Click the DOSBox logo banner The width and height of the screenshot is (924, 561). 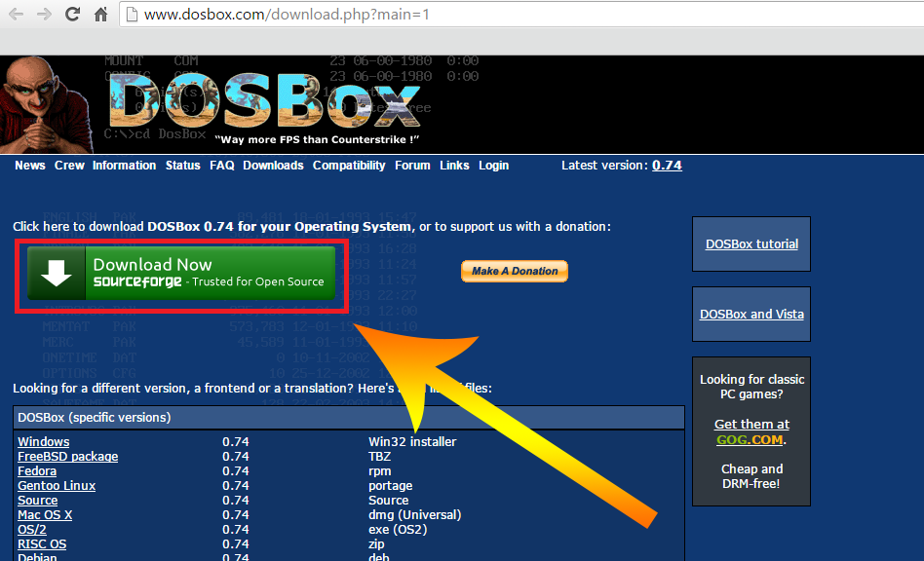click(265, 101)
